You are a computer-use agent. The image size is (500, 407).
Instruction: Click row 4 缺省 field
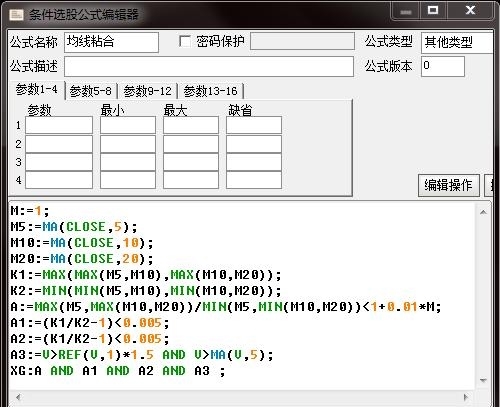pyautogui.click(x=254, y=180)
